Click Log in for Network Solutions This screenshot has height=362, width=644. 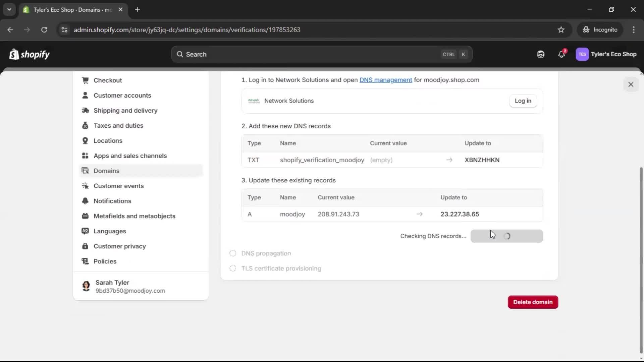523,101
